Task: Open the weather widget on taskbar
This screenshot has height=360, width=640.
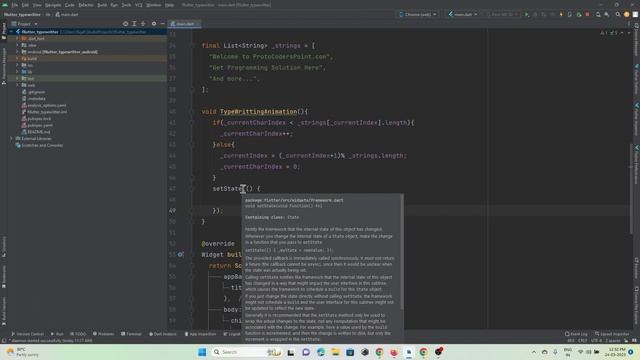Action: click(x=23, y=352)
